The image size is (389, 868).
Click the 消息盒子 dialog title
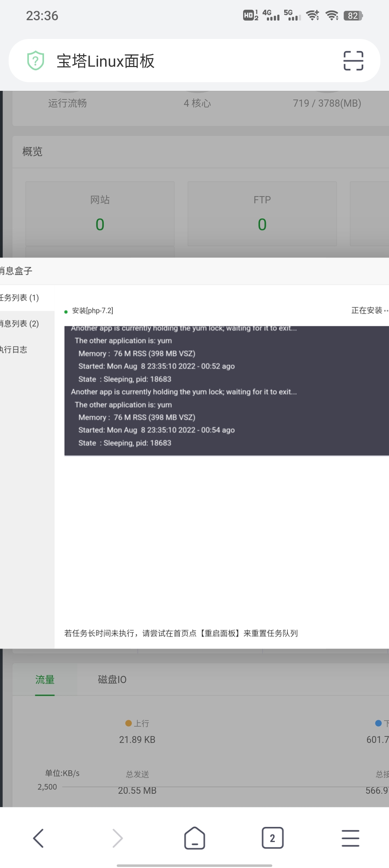(16, 271)
